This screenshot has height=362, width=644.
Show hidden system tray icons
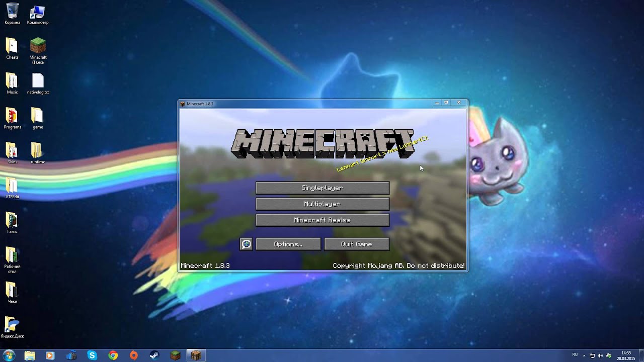pyautogui.click(x=585, y=355)
